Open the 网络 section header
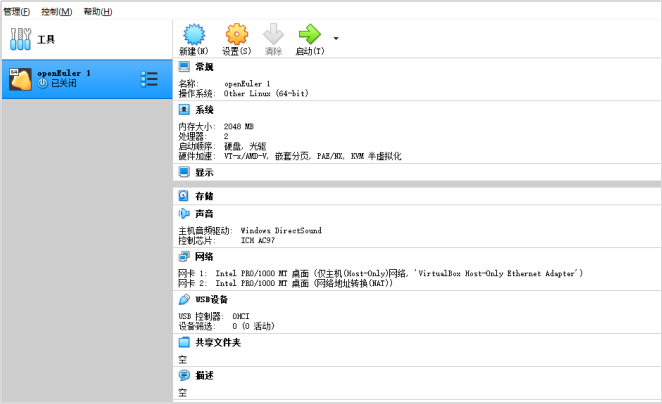Screen dimensions: 662x404 (x=204, y=256)
